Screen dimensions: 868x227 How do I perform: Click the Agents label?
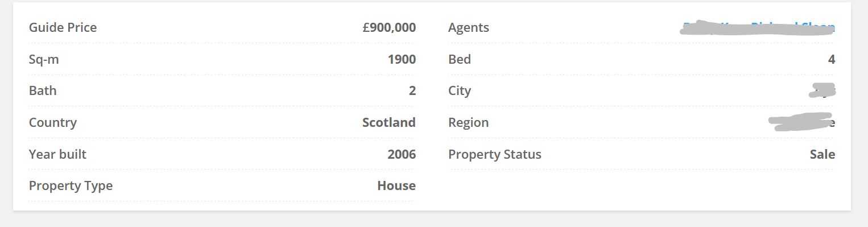click(469, 27)
